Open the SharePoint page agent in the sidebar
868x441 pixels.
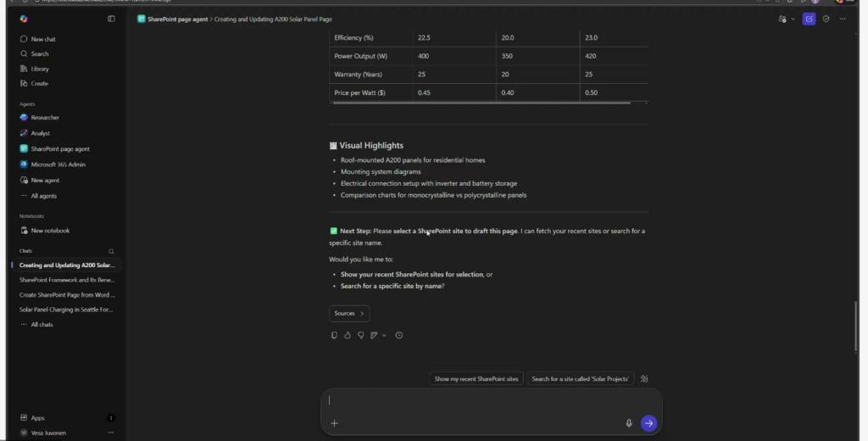[x=59, y=148]
